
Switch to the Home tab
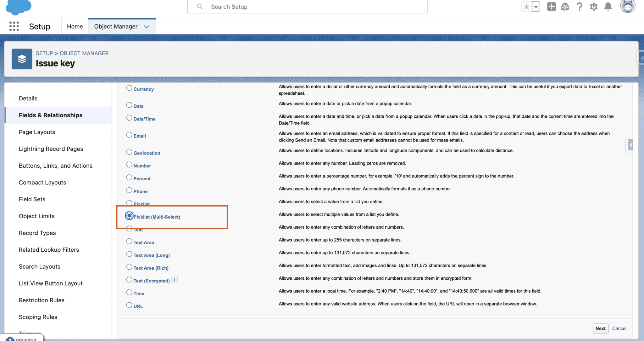point(75,26)
